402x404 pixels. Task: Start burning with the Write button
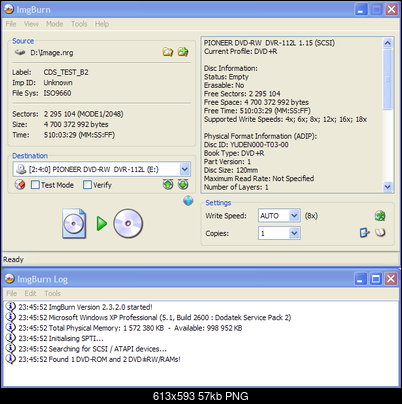[x=102, y=223]
